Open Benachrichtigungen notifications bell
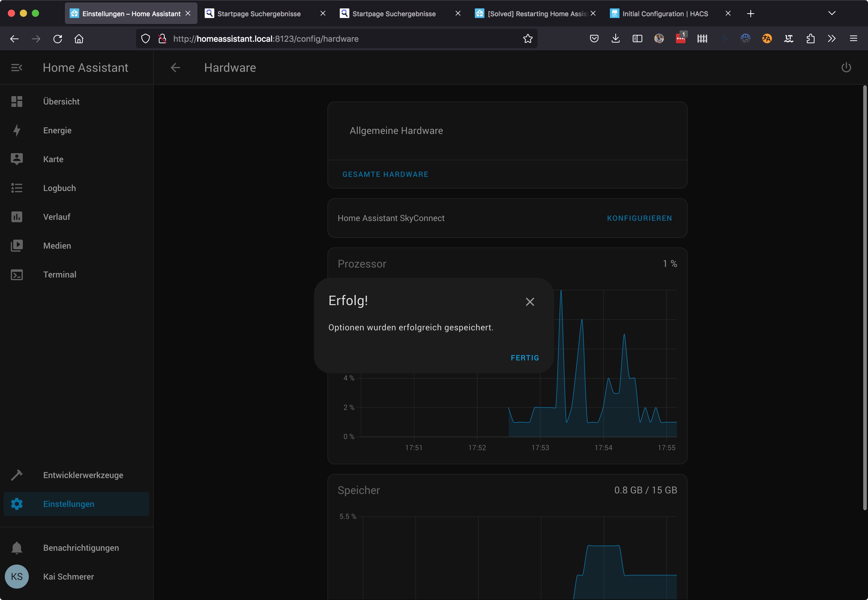Screen dimensions: 868x600 coord(80,548)
